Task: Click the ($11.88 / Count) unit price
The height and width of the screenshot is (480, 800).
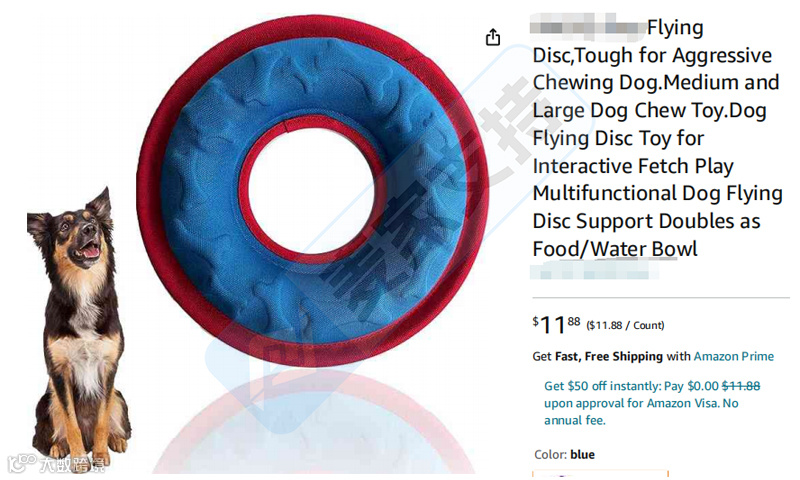Action: [625, 325]
